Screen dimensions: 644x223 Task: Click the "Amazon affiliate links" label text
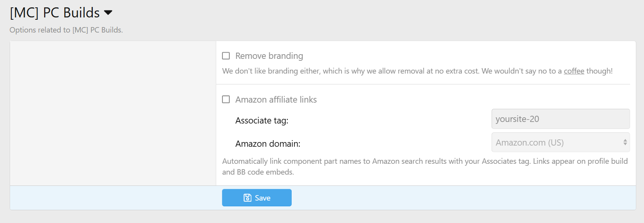(x=276, y=99)
